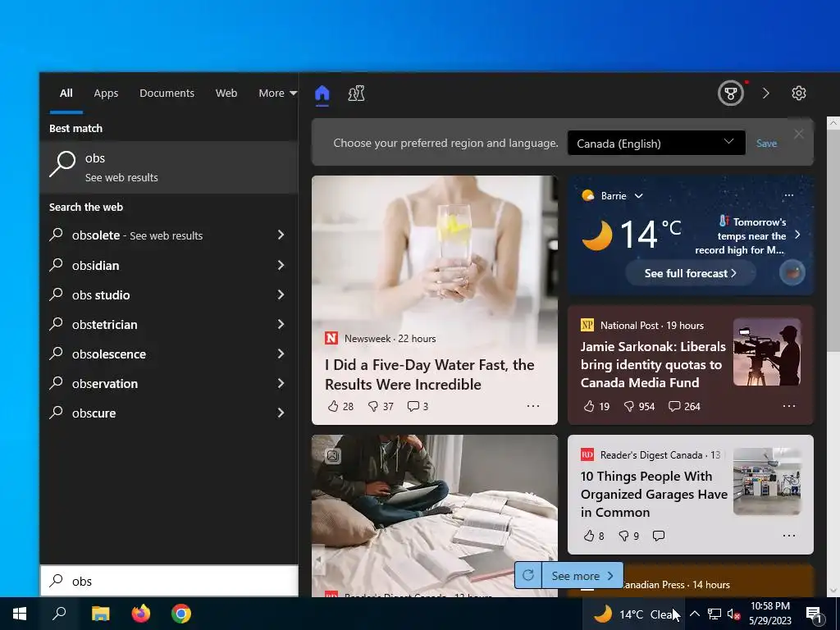Expand the obs studio suggestion arrow
Image resolution: width=840 pixels, height=630 pixels.
[x=281, y=294]
